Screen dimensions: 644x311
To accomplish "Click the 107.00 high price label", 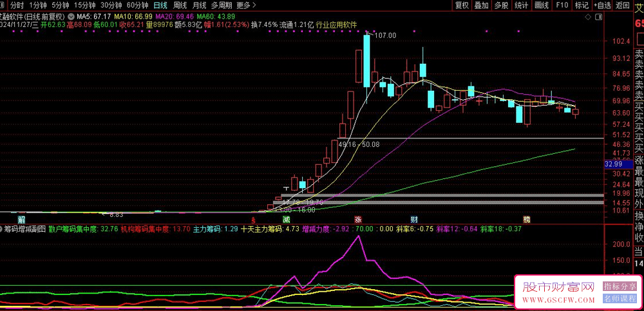I will 385,36.
